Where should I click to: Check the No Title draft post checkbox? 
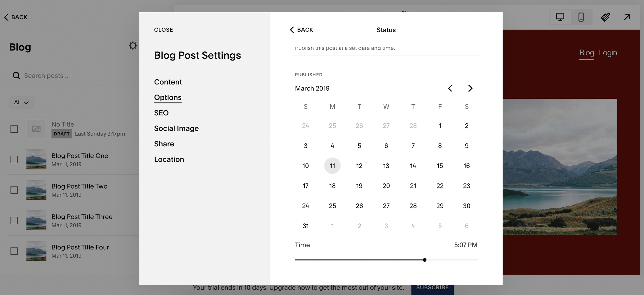[14, 129]
